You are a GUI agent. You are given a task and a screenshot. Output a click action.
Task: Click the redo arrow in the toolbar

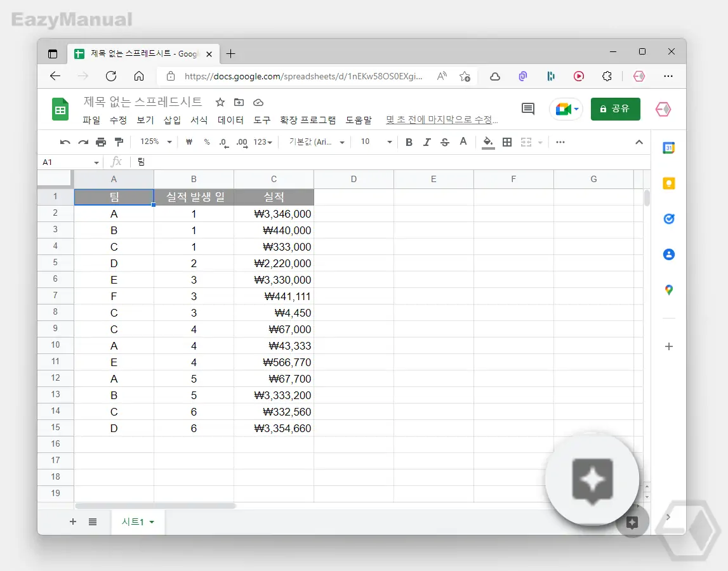[x=83, y=142]
